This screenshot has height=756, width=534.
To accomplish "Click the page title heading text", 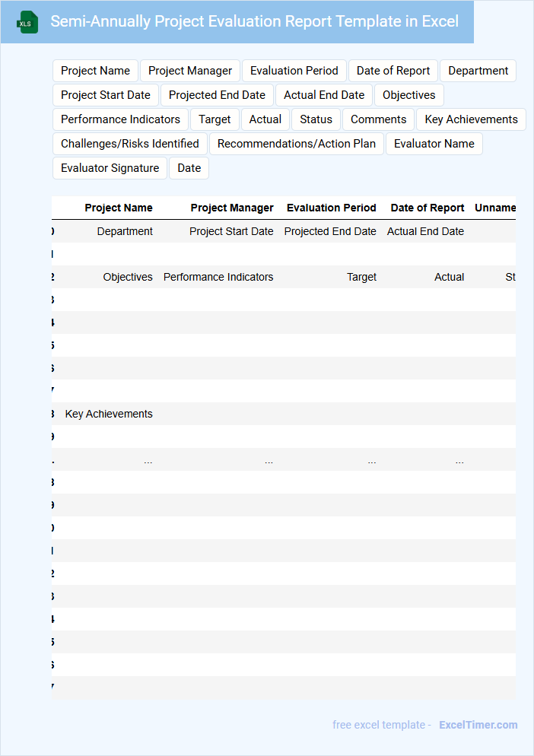I will click(254, 21).
